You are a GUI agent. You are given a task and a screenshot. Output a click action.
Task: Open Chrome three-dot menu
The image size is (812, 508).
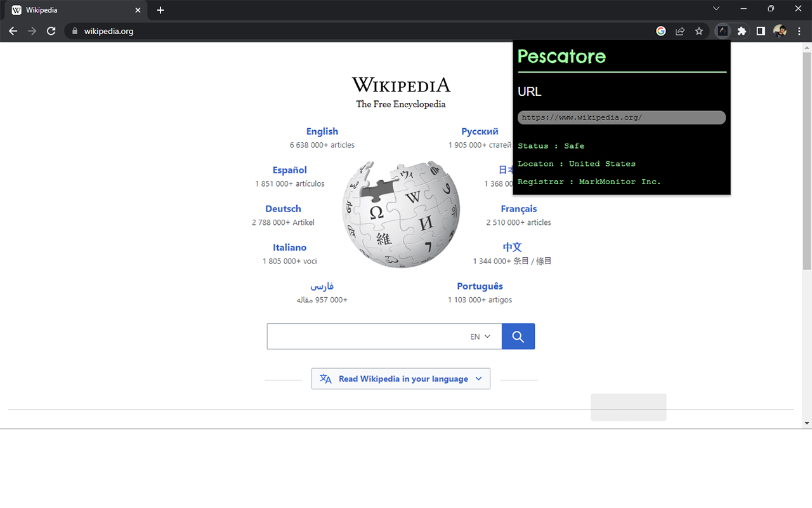(x=799, y=31)
